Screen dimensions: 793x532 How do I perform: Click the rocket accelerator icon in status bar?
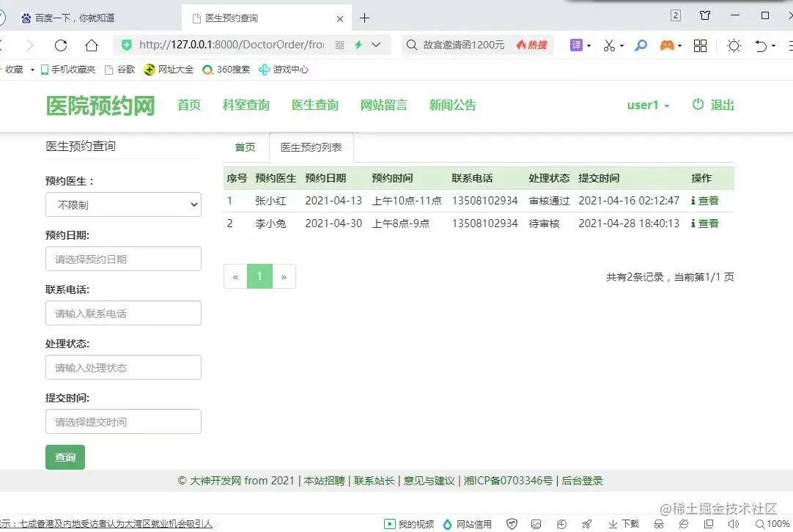(x=586, y=524)
